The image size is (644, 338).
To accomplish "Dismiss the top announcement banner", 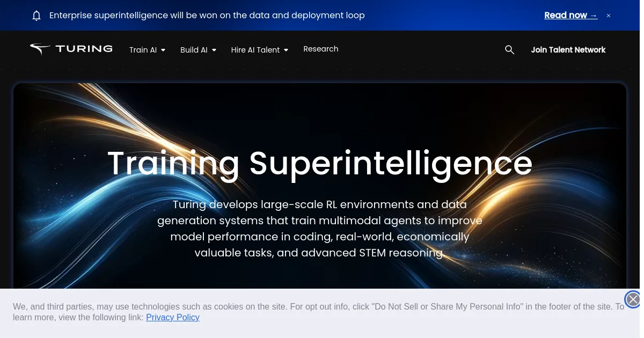I will tap(609, 16).
